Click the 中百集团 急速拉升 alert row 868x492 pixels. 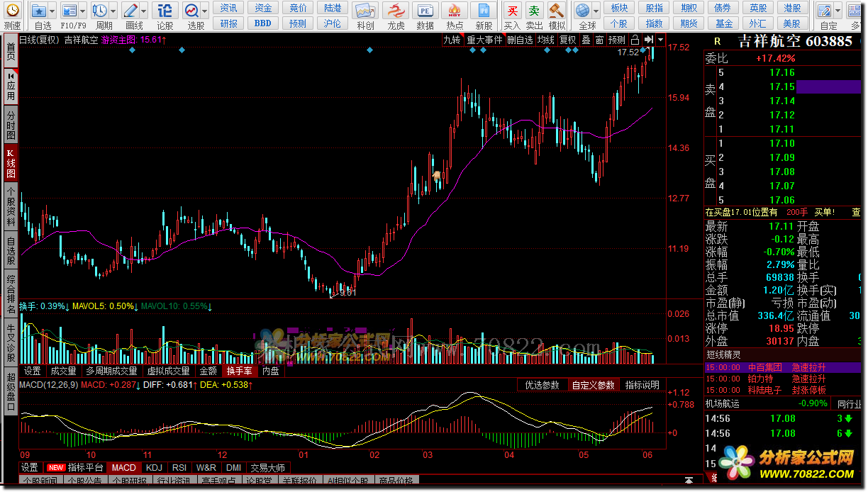tap(784, 367)
